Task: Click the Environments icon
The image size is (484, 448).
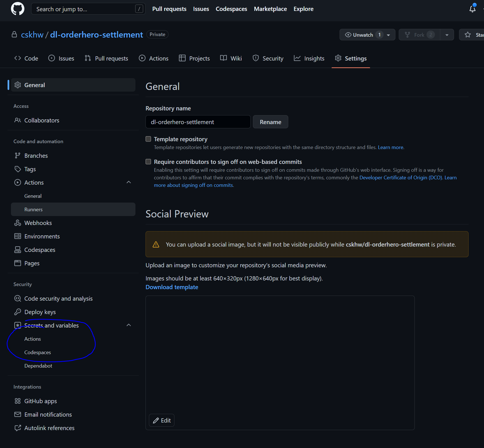Action: tap(18, 236)
